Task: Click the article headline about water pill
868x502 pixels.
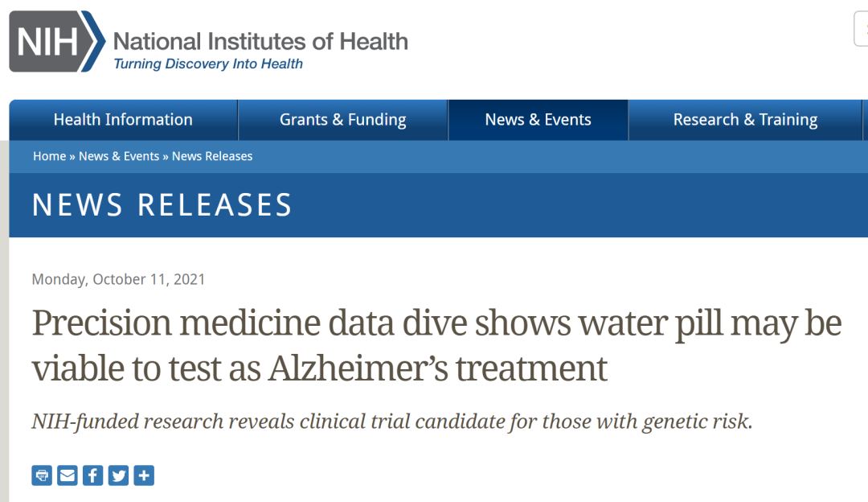Action: (x=436, y=345)
